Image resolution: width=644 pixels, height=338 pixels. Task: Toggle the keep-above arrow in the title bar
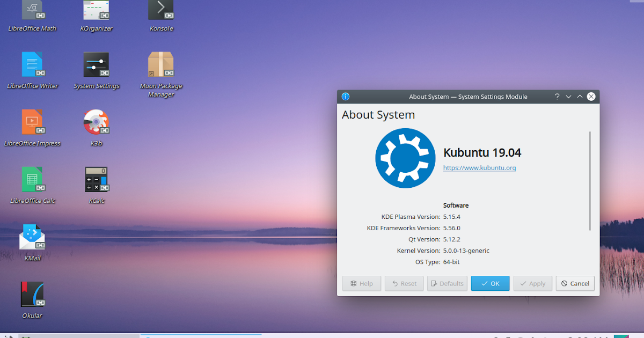[580, 97]
